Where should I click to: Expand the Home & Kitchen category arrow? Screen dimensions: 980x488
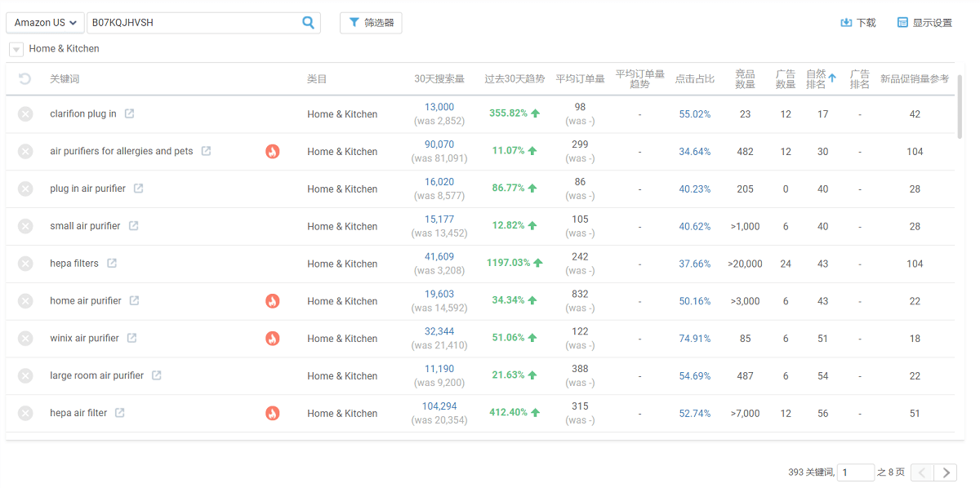(16, 50)
